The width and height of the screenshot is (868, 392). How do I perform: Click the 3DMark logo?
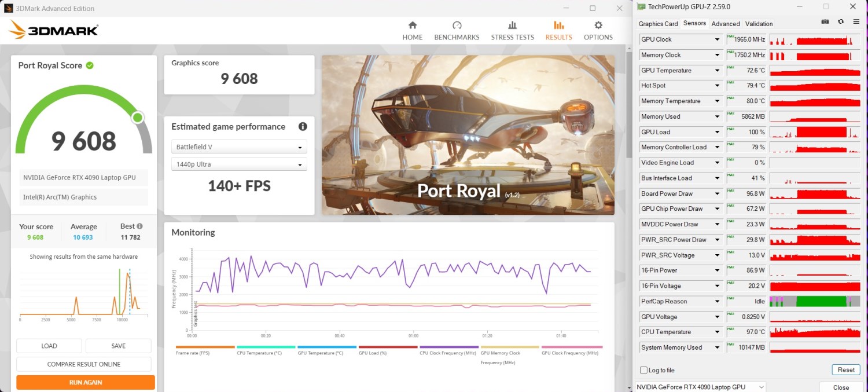(x=54, y=30)
